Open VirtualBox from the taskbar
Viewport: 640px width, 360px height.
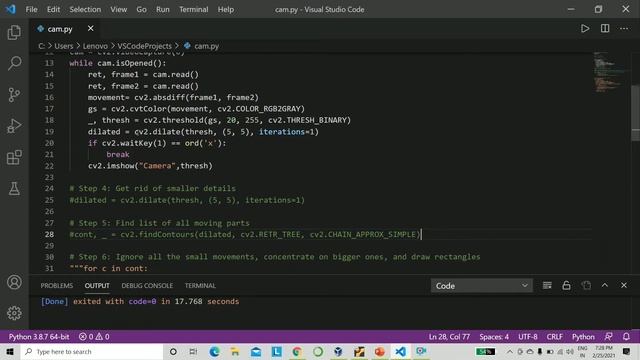pyautogui.click(x=338, y=351)
